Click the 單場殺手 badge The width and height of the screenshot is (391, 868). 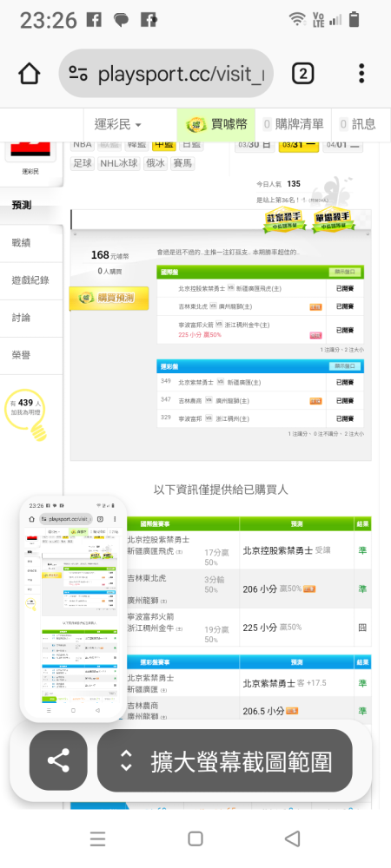tap(333, 220)
